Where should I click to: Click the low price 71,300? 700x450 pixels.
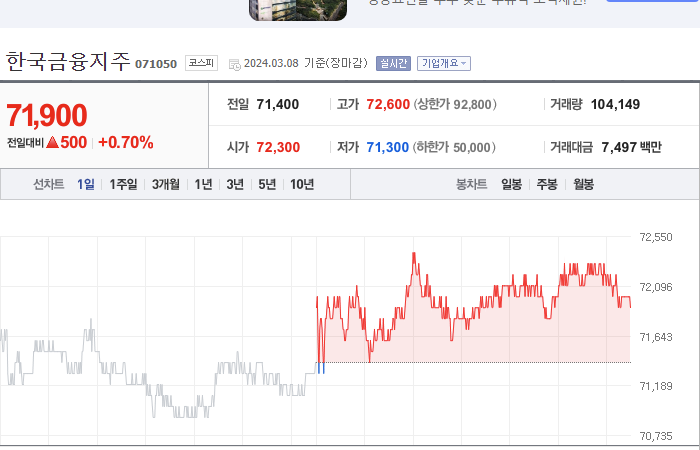coord(388,147)
